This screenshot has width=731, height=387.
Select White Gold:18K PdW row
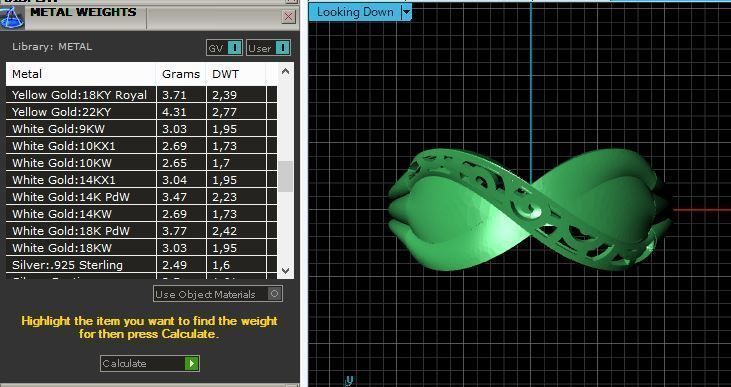click(141, 231)
